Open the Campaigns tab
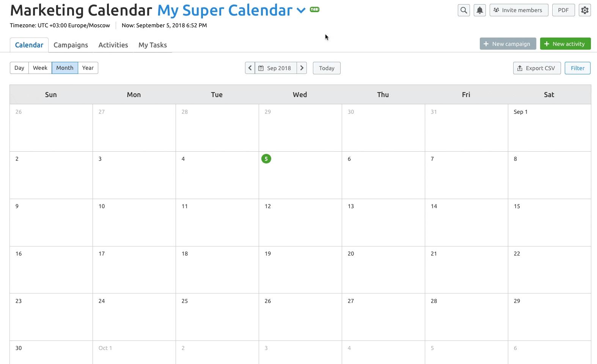 [x=71, y=45]
